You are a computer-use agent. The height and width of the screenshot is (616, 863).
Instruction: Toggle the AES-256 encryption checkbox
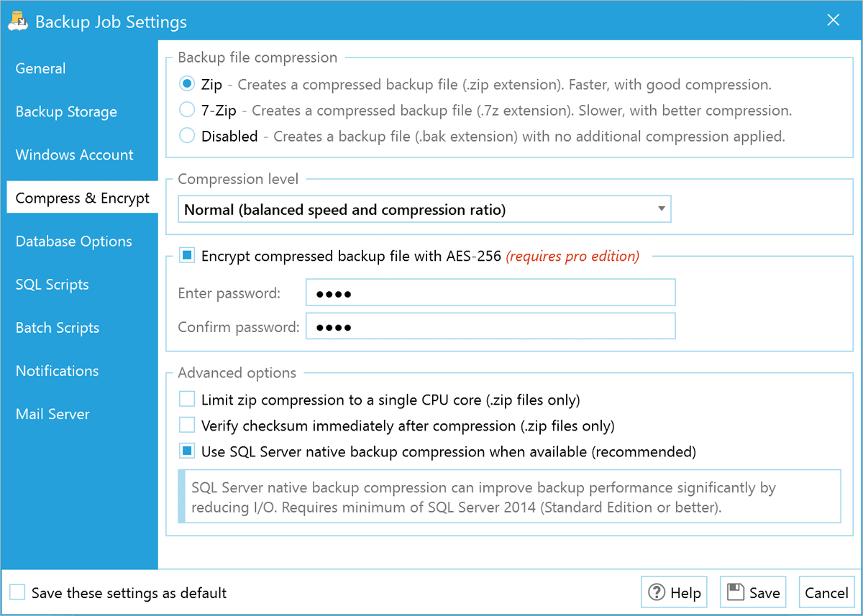pyautogui.click(x=187, y=256)
